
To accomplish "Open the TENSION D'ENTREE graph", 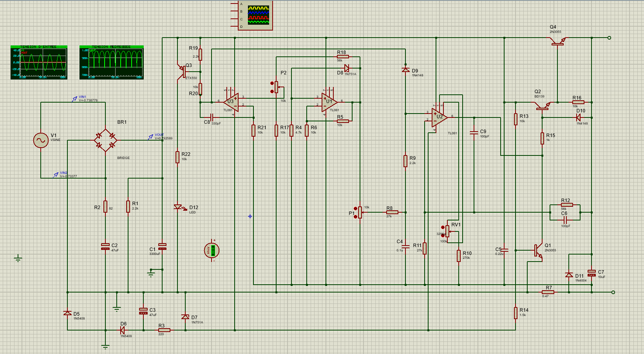I will 39,62.
